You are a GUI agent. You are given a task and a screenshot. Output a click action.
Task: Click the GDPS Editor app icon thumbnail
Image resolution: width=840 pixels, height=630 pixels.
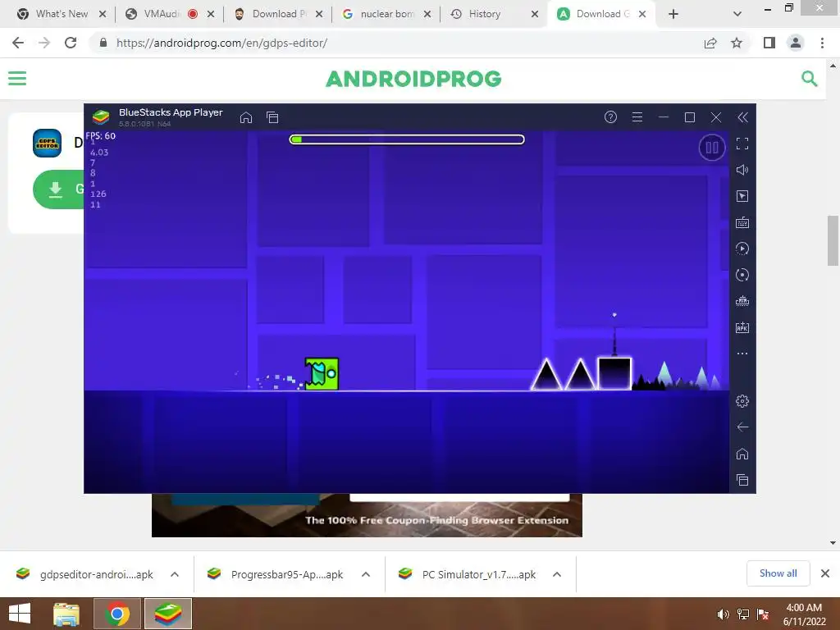(47, 143)
